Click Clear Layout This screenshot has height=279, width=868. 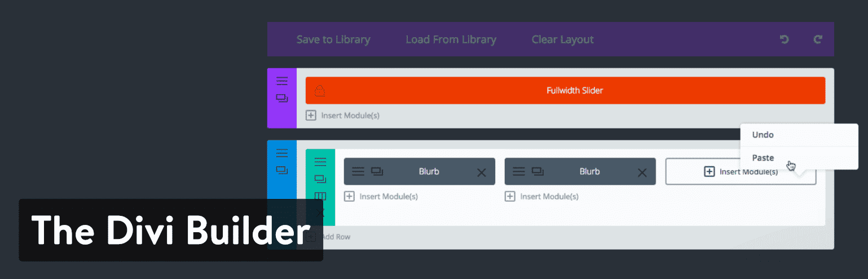[562, 39]
